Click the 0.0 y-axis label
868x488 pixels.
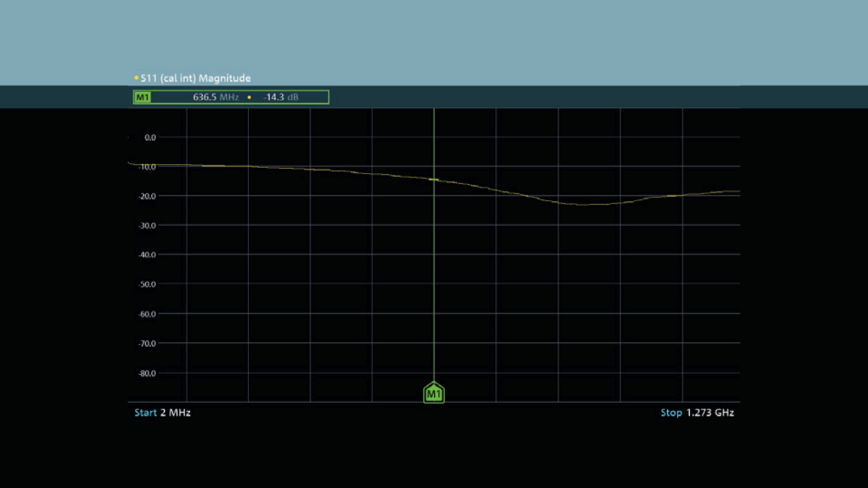[x=150, y=138]
